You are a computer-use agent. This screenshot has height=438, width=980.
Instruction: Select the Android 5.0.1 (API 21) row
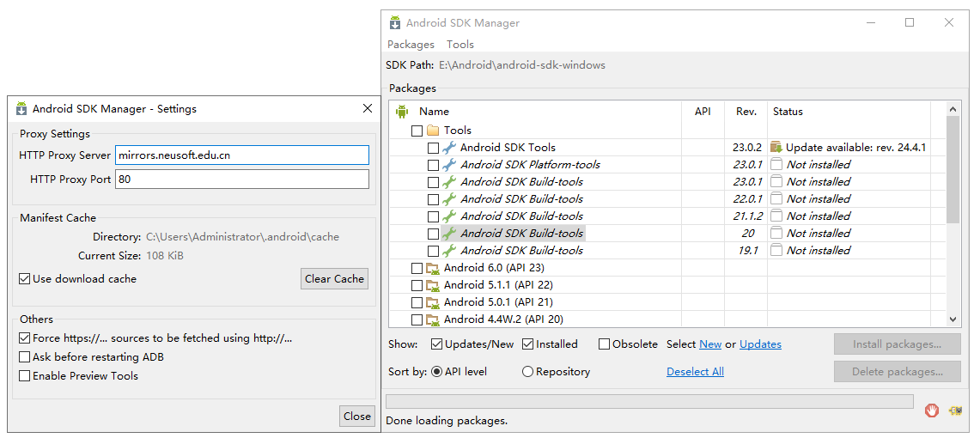click(x=667, y=302)
